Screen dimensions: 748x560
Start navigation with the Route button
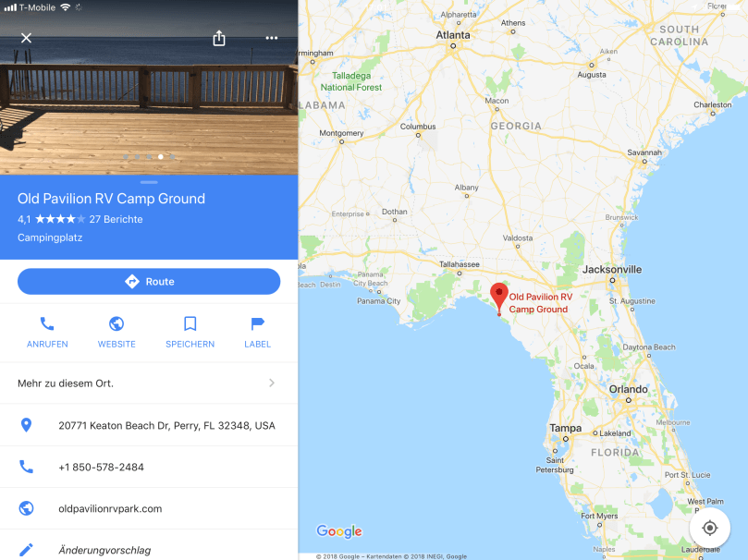(x=149, y=281)
